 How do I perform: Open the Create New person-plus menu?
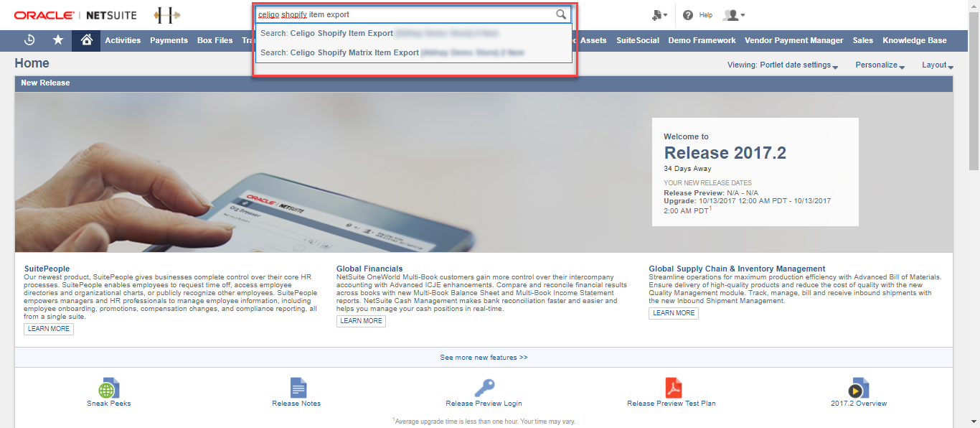(660, 15)
